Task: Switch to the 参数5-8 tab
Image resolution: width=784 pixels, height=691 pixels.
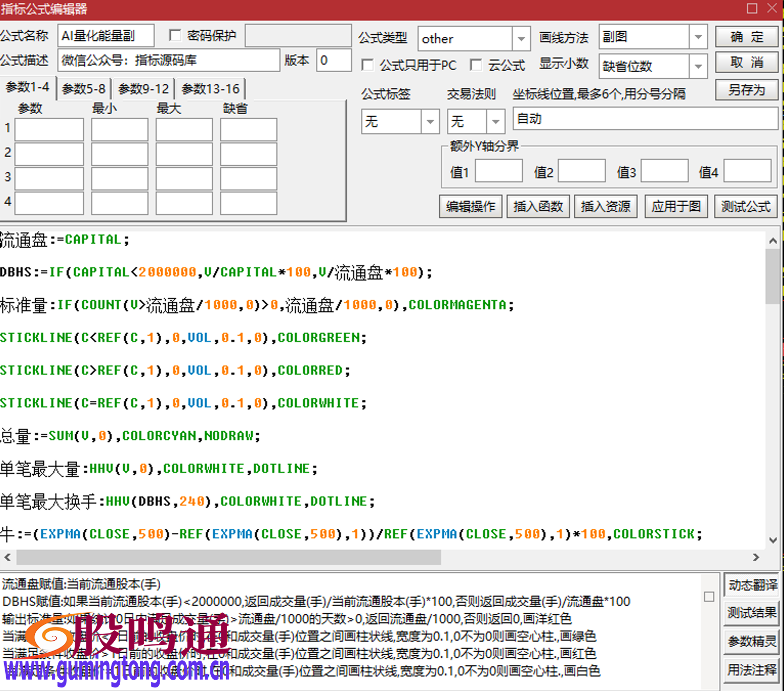Action: (x=83, y=88)
